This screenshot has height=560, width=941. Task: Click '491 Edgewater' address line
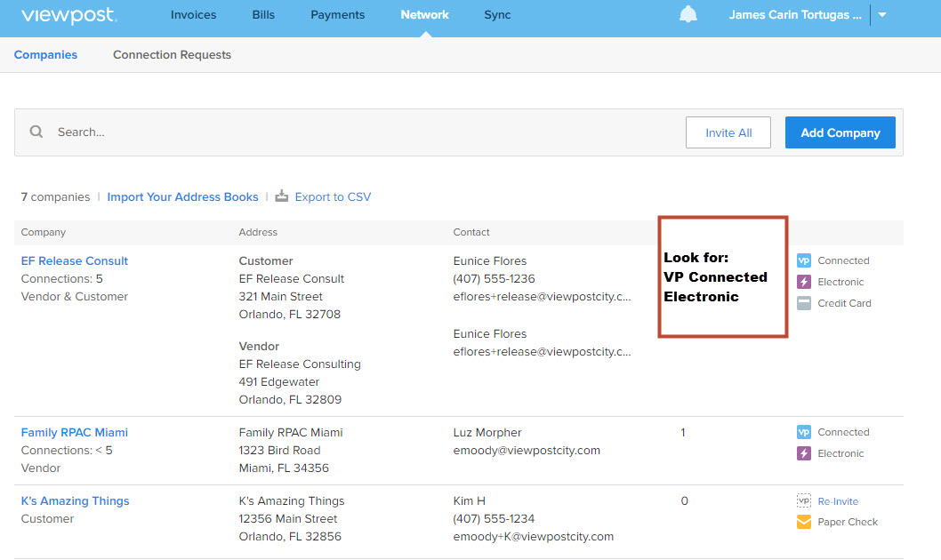coord(279,382)
